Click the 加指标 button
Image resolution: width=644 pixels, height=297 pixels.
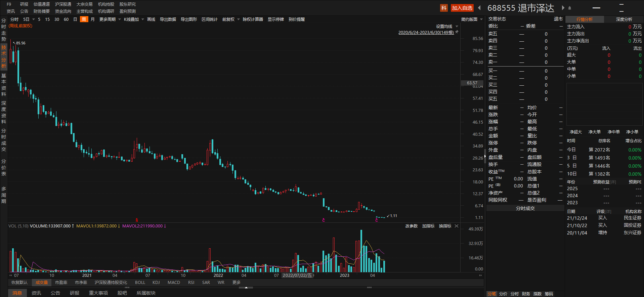[x=428, y=226]
